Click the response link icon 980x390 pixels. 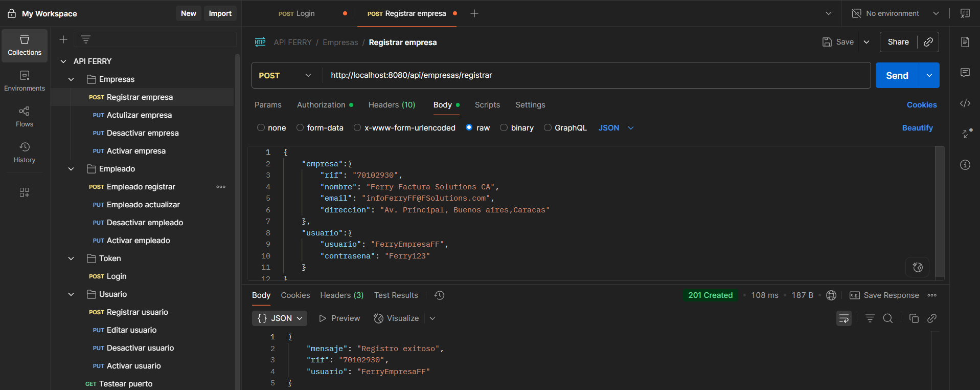[932, 318]
